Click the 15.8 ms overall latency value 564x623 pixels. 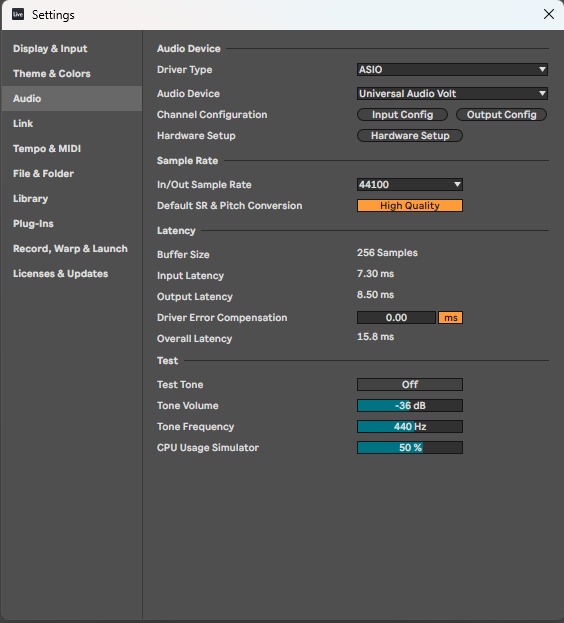[x=375, y=337]
